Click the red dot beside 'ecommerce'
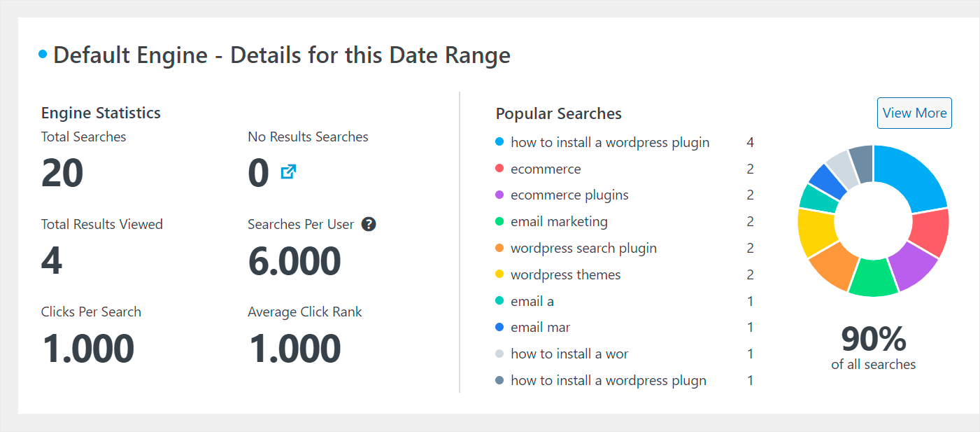980x432 pixels. click(499, 168)
